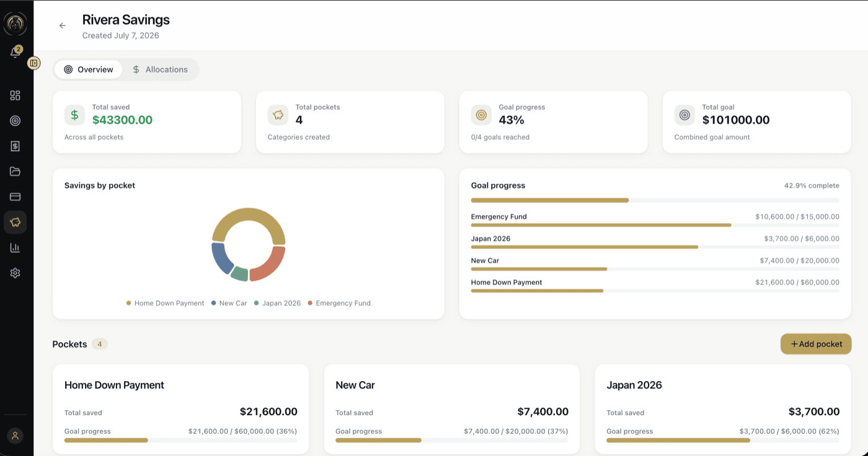This screenshot has height=456, width=868.
Task: Open the credit card icon in the sidebar
Action: tap(15, 197)
